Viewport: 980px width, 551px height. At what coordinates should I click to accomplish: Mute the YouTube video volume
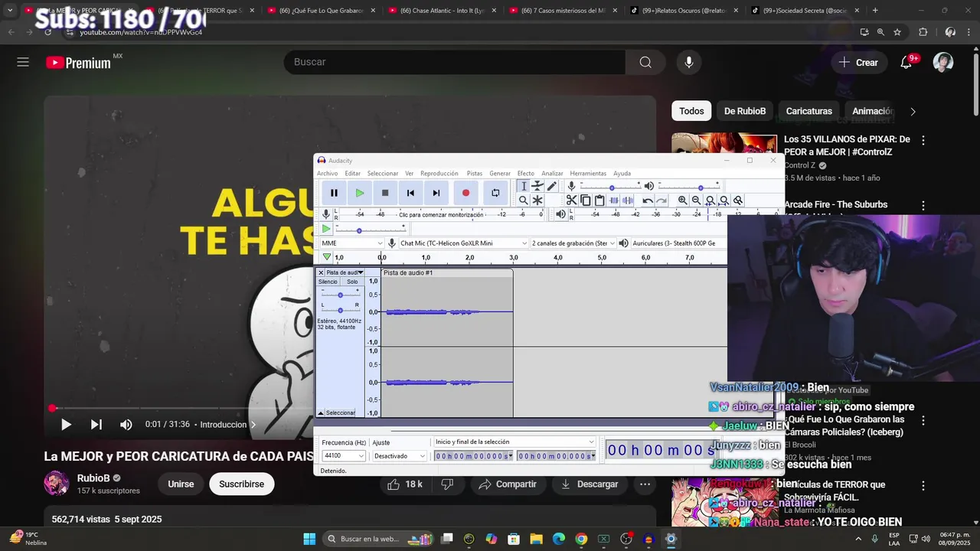pos(126,425)
